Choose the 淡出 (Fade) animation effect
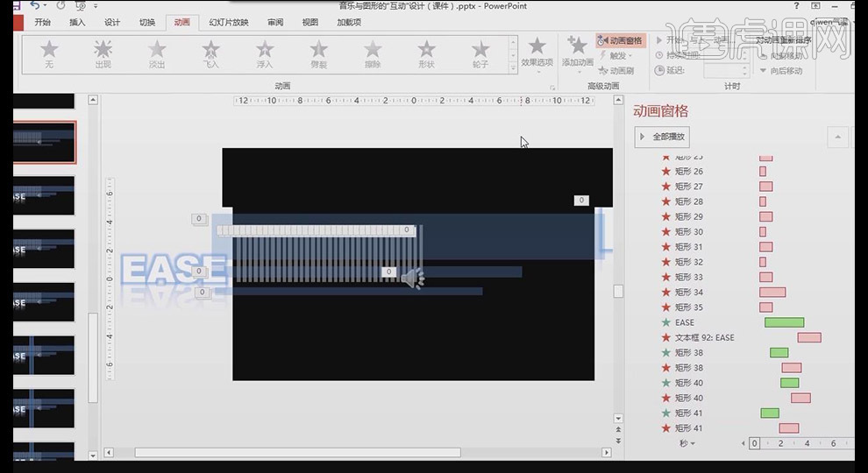This screenshot has height=473, width=868. coord(157,53)
